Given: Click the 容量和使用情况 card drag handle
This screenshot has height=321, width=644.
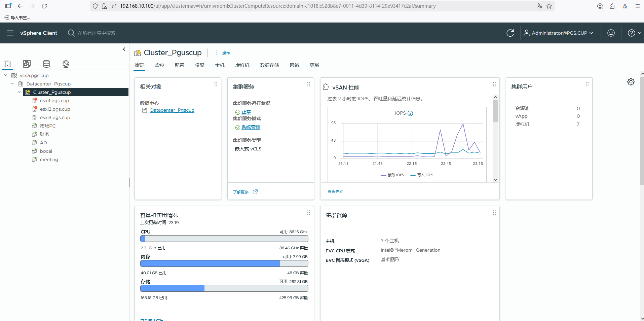Looking at the screenshot, I should pos(309,213).
